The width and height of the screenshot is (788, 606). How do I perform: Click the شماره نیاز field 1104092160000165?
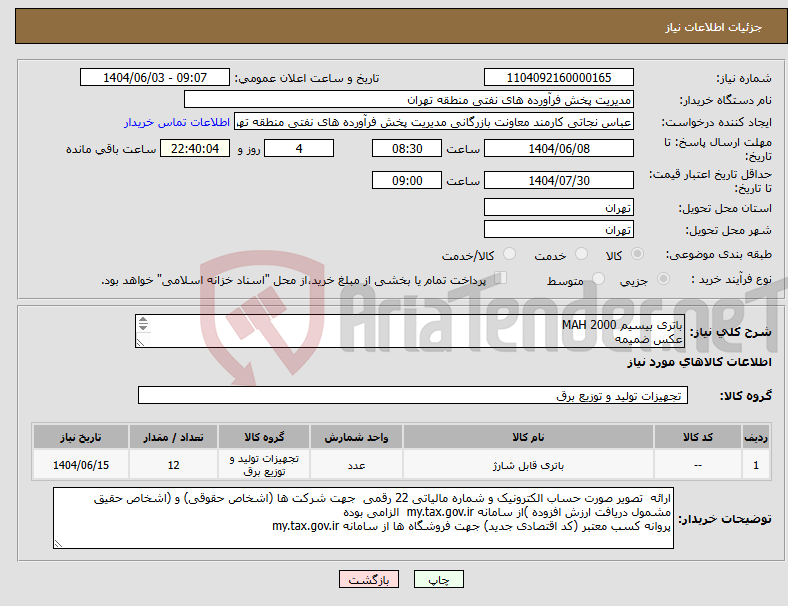click(x=558, y=78)
